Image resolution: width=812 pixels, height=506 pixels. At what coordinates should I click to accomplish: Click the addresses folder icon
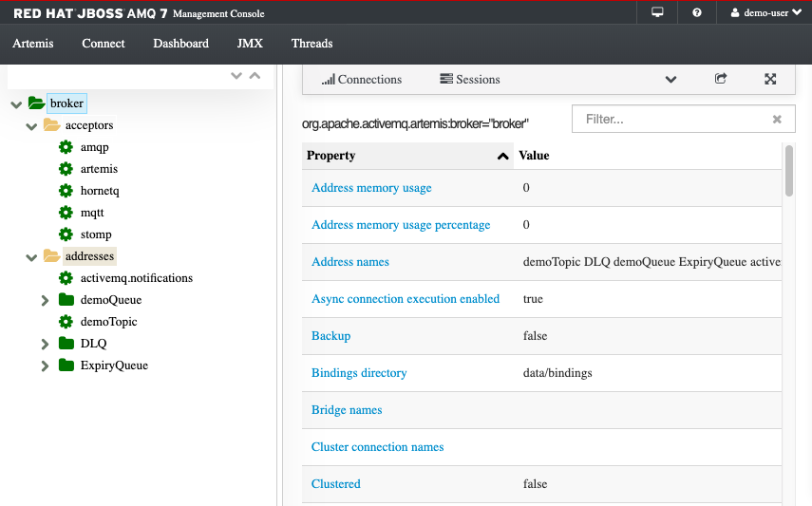(52, 256)
